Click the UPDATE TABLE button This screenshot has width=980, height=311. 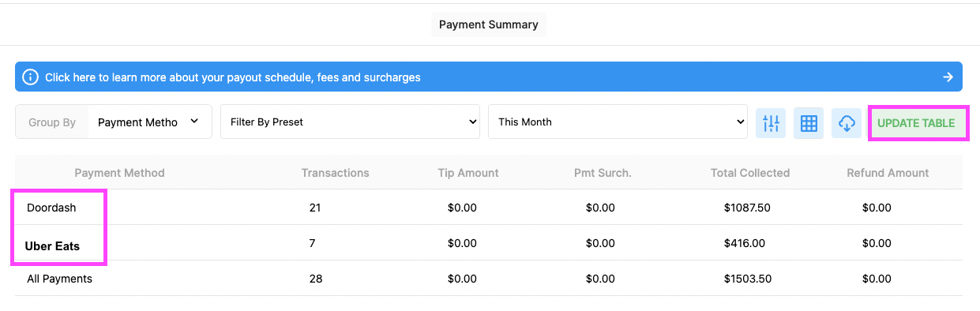pyautogui.click(x=916, y=123)
